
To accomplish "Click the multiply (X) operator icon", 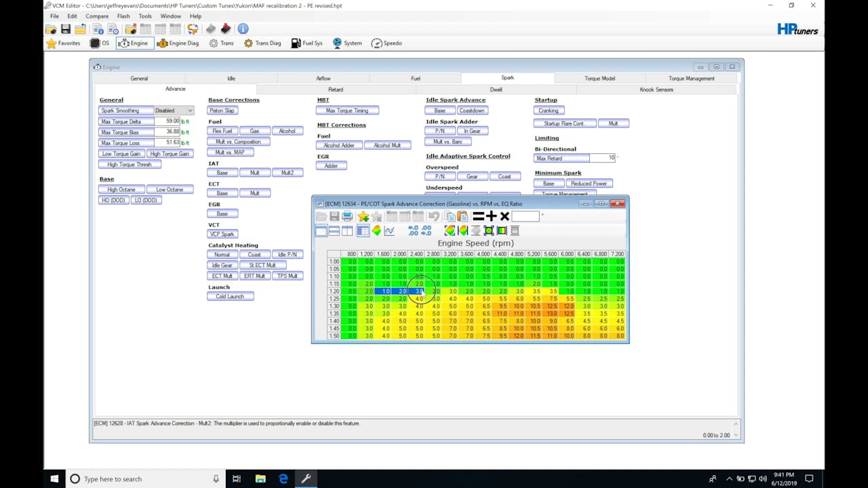I will 505,216.
